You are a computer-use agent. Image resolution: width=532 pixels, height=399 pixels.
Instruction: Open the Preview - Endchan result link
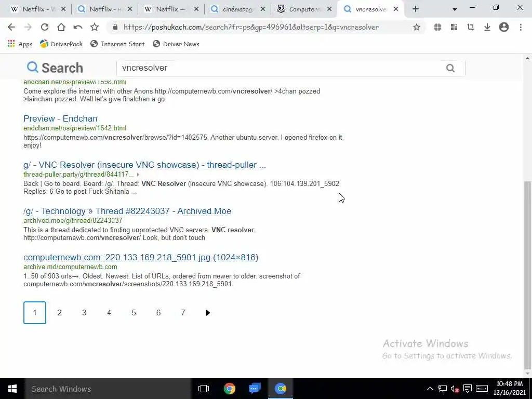[60, 118]
